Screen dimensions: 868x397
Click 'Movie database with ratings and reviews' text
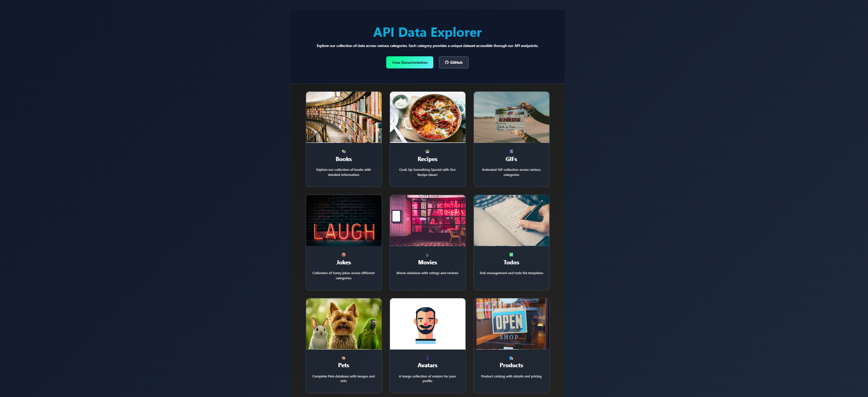(x=428, y=273)
